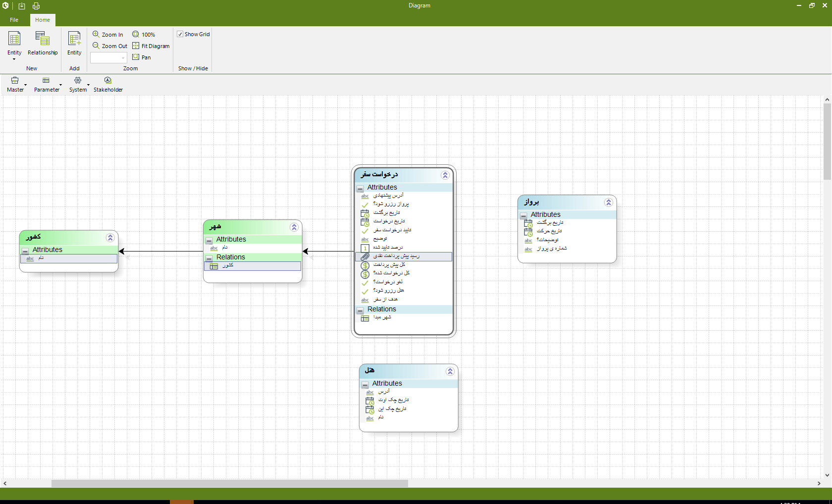Click dollar icon of کل پیش پرداخت
Screen dimensions: 832x504
pyautogui.click(x=365, y=265)
